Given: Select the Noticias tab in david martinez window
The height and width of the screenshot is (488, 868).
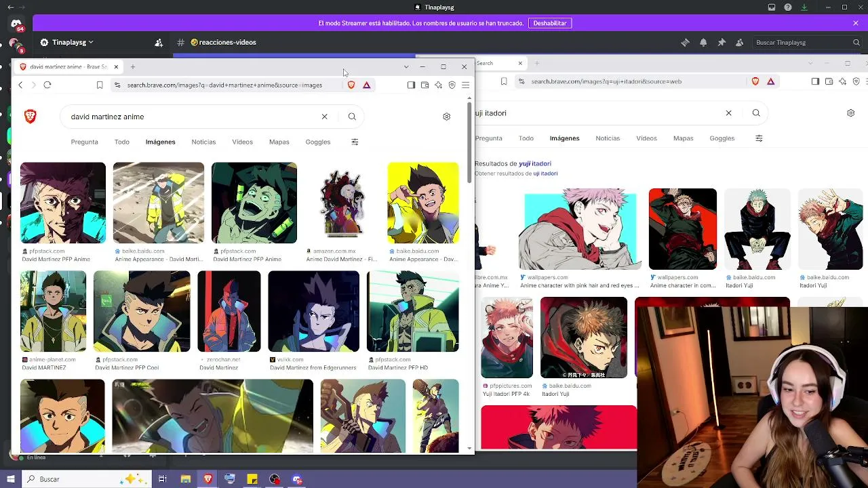Looking at the screenshot, I should [x=203, y=142].
